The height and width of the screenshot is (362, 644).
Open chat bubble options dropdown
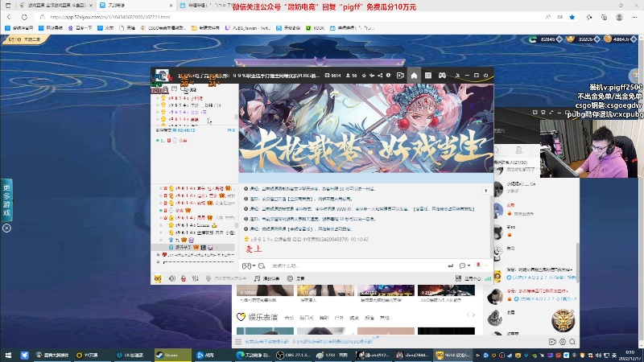click(464, 266)
